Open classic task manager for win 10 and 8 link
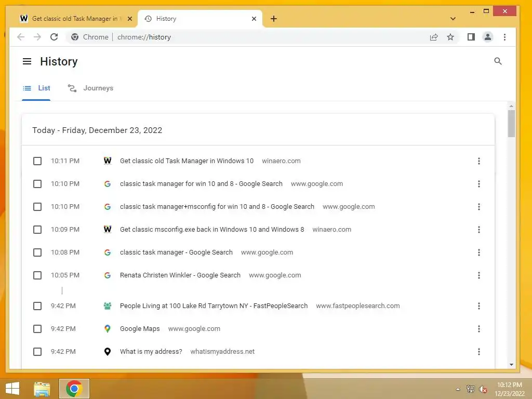The width and height of the screenshot is (532, 399). pyautogui.click(x=201, y=184)
